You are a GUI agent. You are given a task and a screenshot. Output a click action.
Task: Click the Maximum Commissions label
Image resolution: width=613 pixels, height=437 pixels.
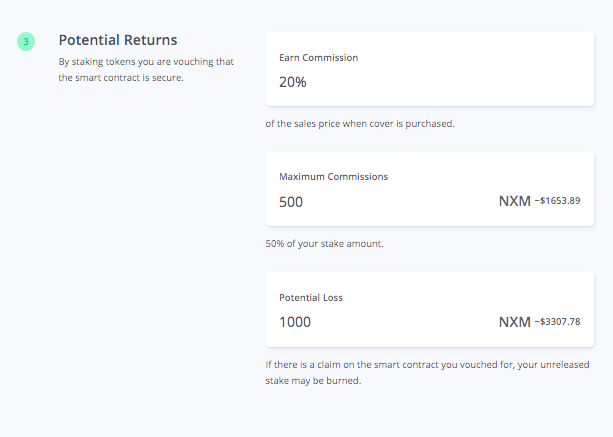click(333, 176)
